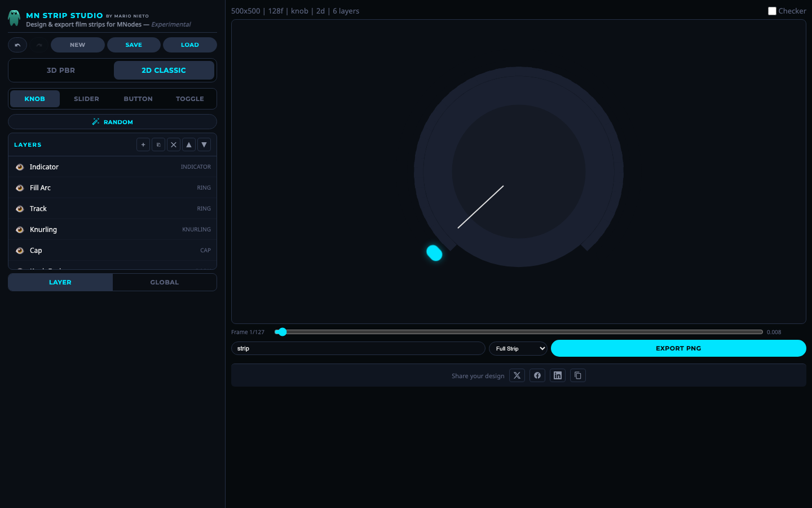Image resolution: width=812 pixels, height=508 pixels.
Task: Click the strip filename input field
Action: [x=358, y=349]
